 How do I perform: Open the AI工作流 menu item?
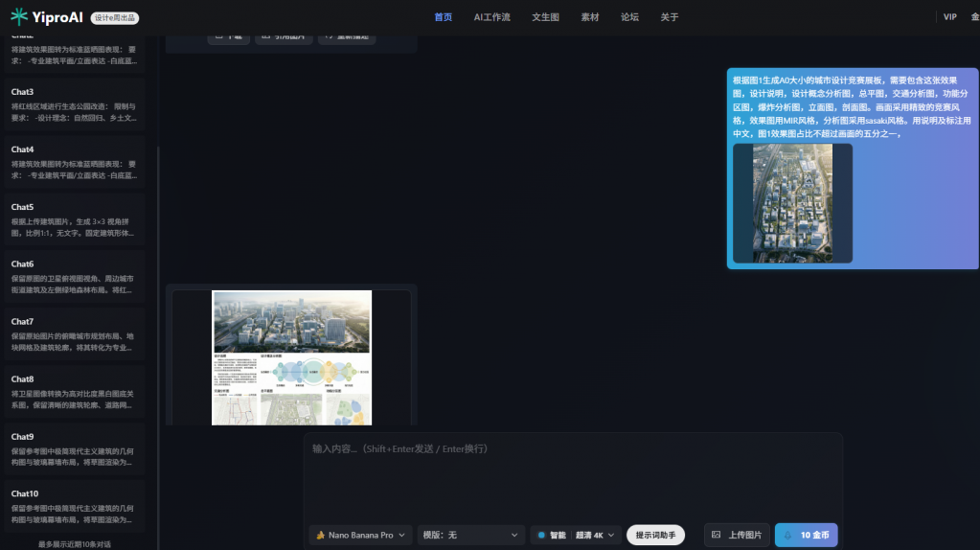tap(491, 17)
